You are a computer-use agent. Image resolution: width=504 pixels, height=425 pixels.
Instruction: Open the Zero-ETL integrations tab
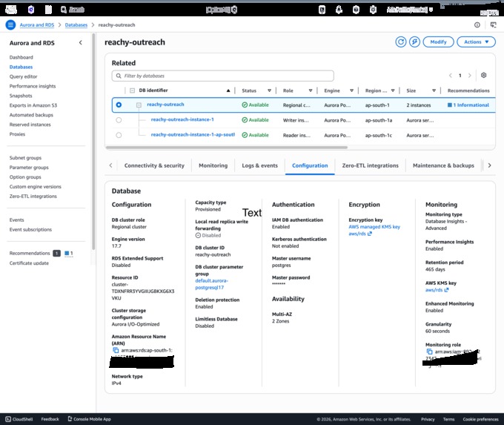(371, 165)
